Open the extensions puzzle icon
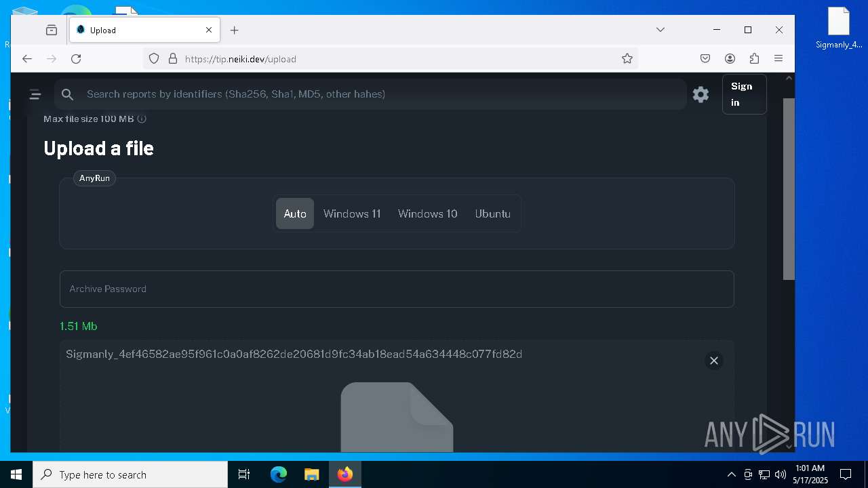This screenshot has width=868, height=488. pos(754,59)
